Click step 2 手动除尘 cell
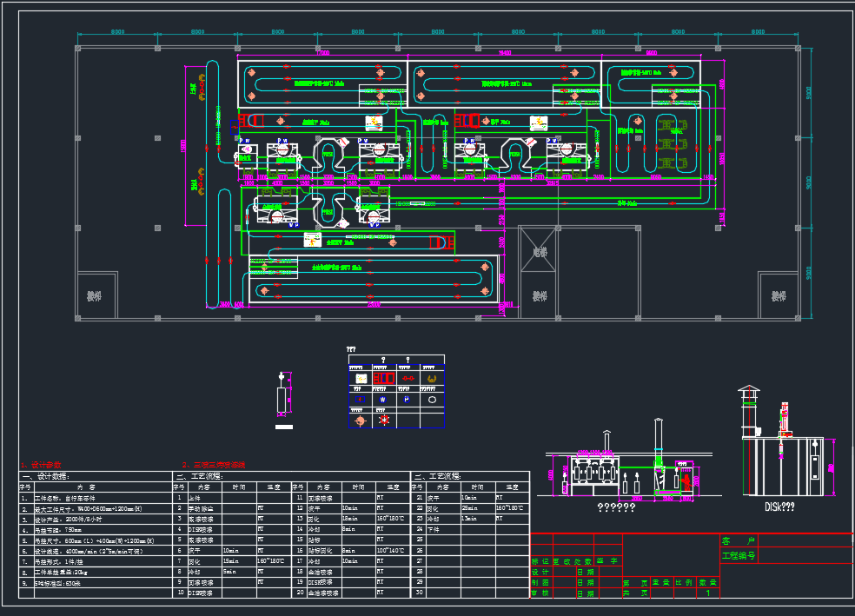The height and width of the screenshot is (616, 855). pos(204,508)
